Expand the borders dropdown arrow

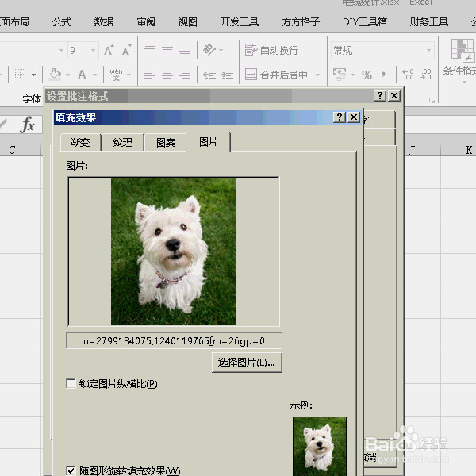[33, 75]
